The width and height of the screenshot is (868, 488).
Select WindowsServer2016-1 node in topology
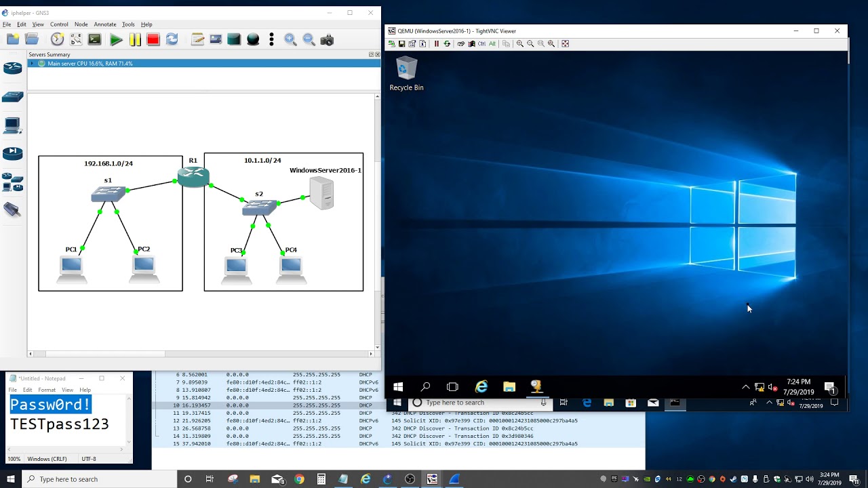click(321, 193)
